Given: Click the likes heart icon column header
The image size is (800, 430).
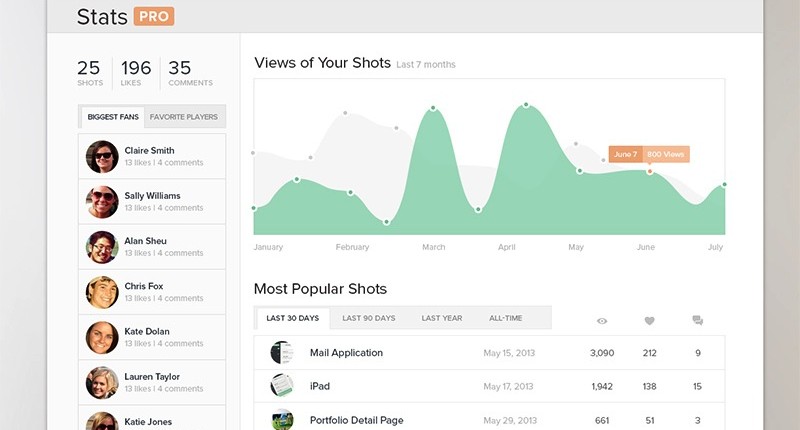Looking at the screenshot, I should click(649, 321).
